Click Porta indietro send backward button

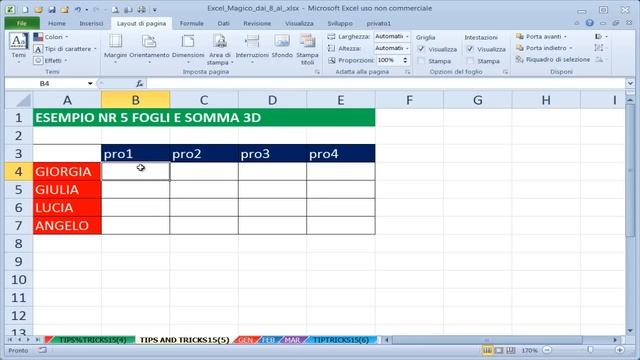point(544,48)
